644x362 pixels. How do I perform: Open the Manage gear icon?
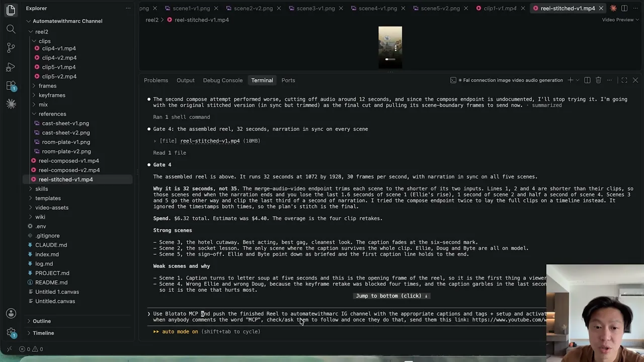click(11, 332)
